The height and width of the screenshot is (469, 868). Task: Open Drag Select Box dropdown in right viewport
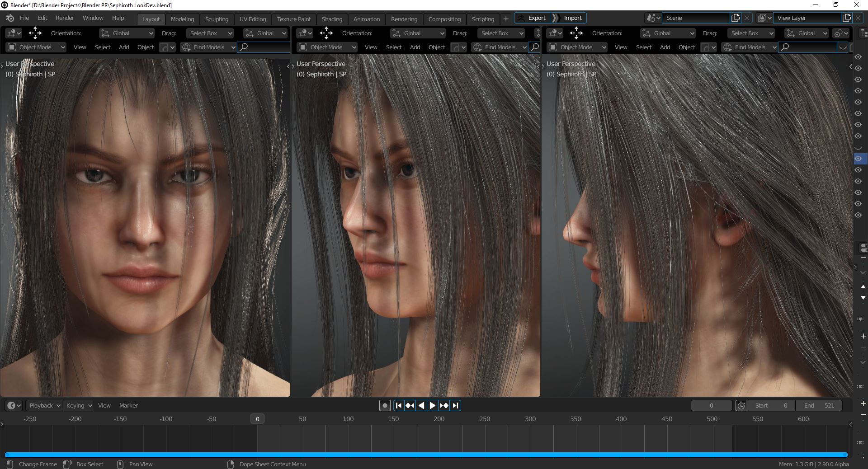[x=751, y=33]
